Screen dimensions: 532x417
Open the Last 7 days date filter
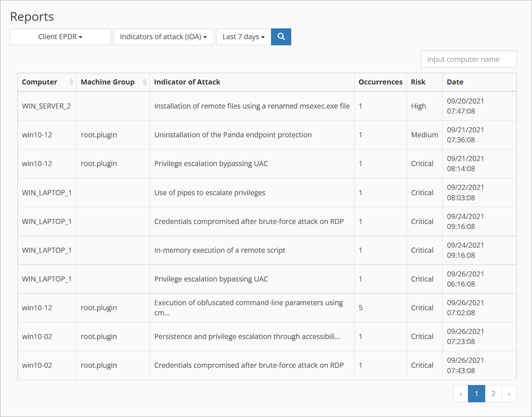tap(243, 36)
